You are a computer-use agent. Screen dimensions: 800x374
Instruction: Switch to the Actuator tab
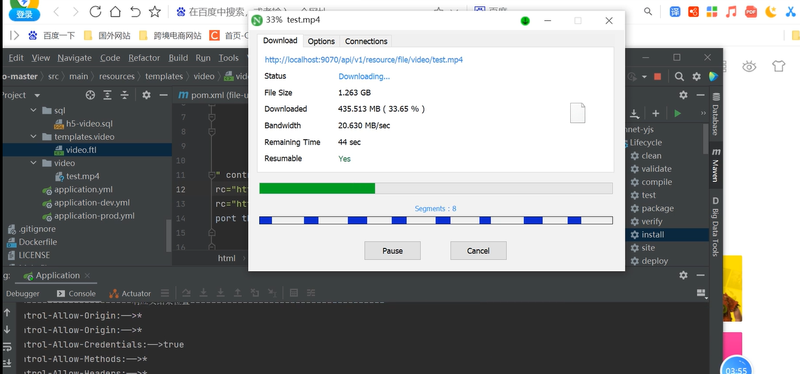[130, 293]
